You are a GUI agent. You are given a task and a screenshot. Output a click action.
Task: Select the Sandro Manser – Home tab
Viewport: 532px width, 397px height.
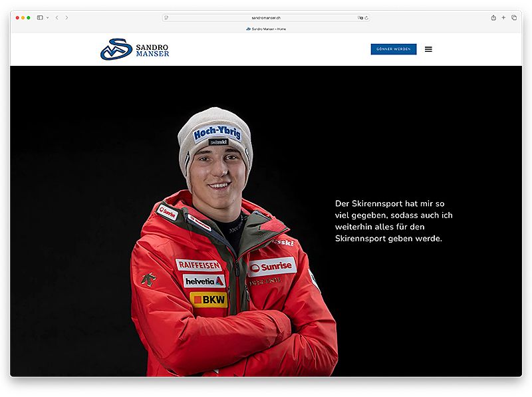point(266,29)
